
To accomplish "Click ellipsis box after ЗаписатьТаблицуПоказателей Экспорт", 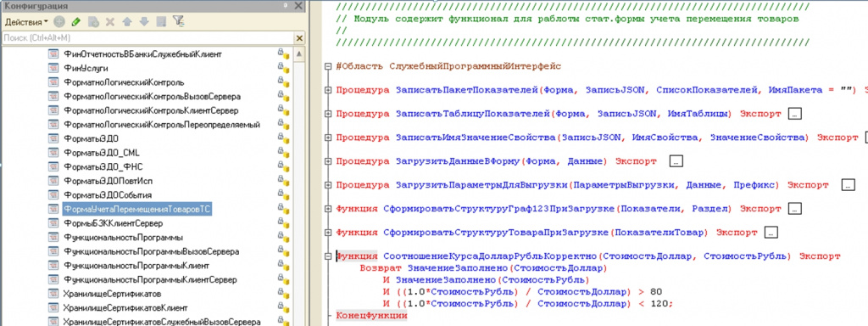I will (794, 114).
